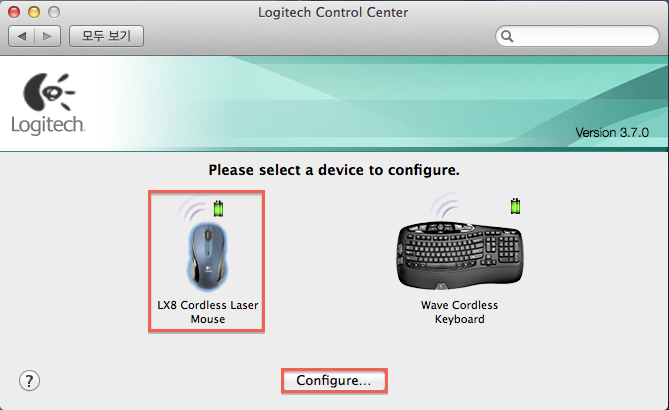Go forward with the right arrow button
Screen dimensions: 669x410
coord(47,36)
